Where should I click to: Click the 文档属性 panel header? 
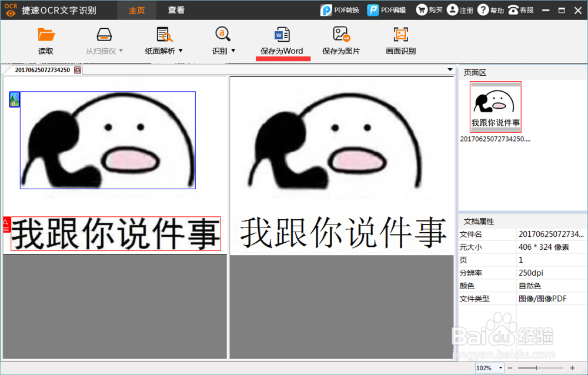(479, 222)
